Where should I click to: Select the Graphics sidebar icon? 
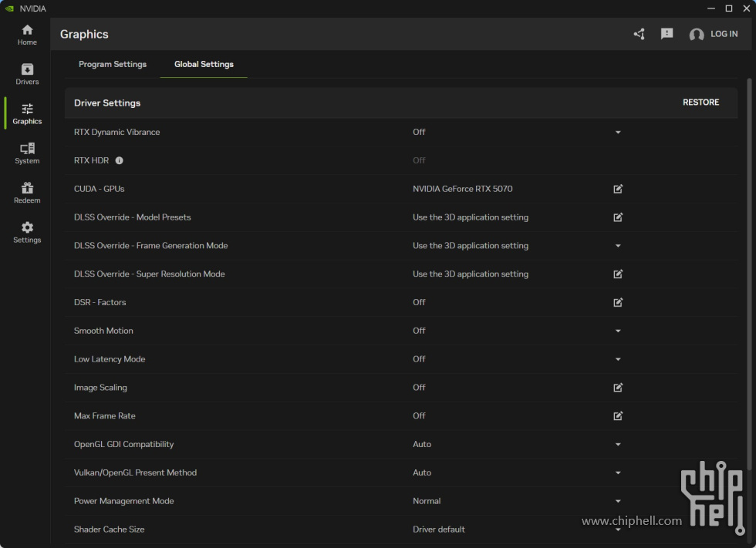(27, 109)
